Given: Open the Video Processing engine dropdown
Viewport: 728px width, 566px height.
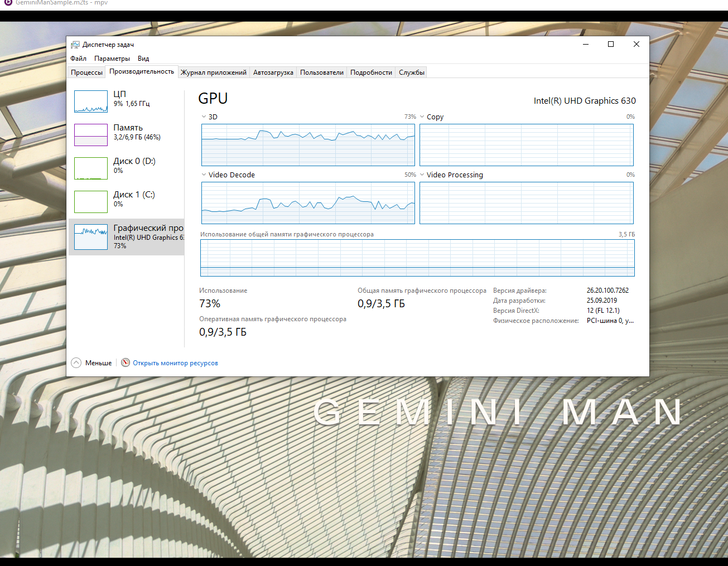Looking at the screenshot, I should (x=422, y=175).
